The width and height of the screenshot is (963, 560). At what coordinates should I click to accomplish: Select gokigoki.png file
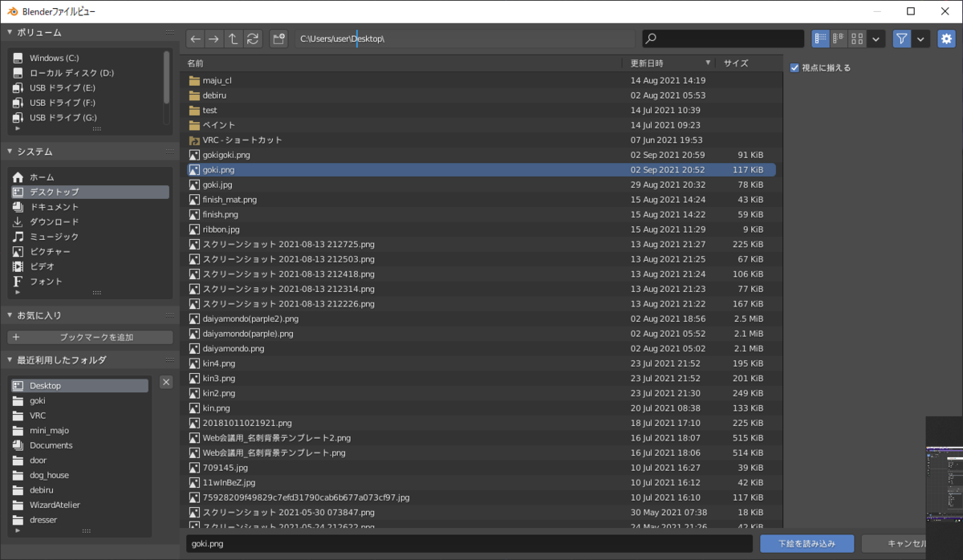(481, 155)
